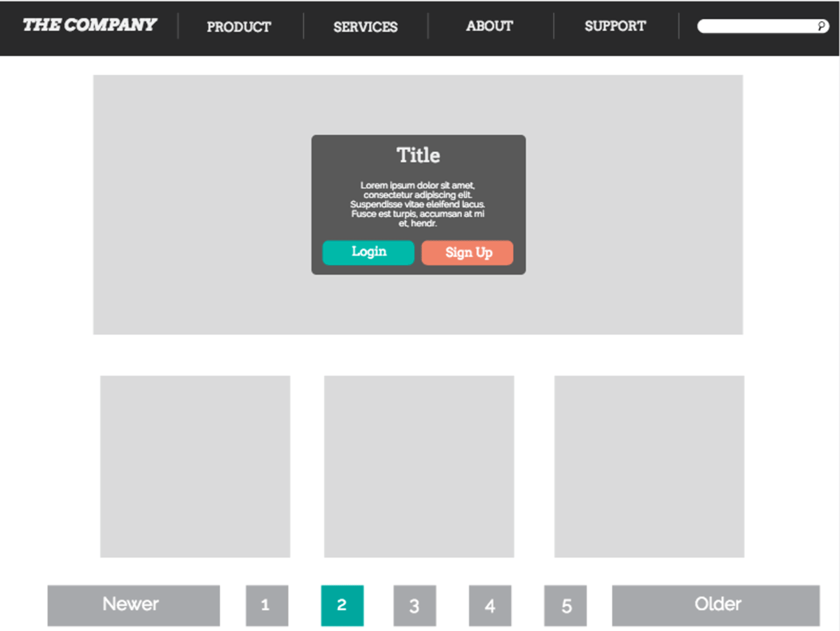Select page 4 in pagination

tap(490, 606)
